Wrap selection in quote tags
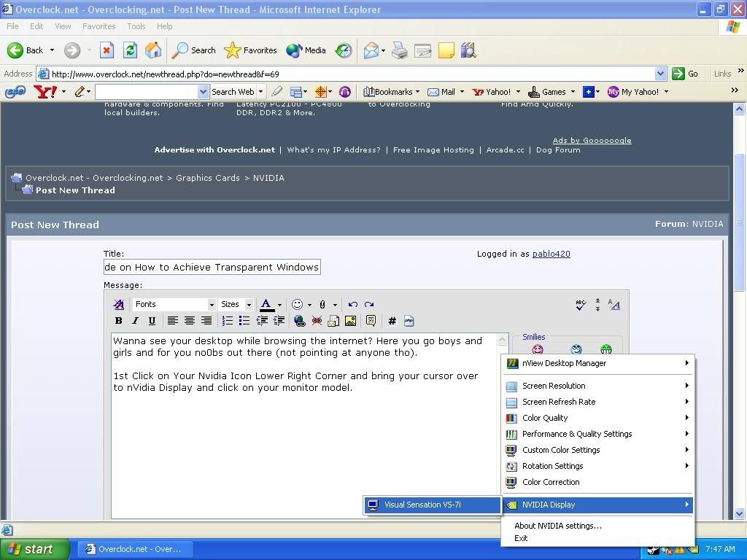Screen dimensions: 747x560 pos(371,321)
